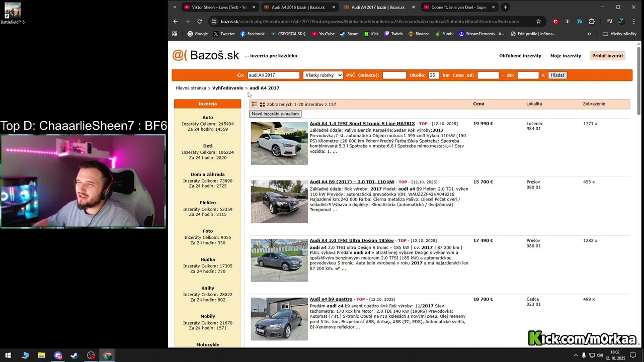Click the Bazoš.sk logo

click(206, 55)
